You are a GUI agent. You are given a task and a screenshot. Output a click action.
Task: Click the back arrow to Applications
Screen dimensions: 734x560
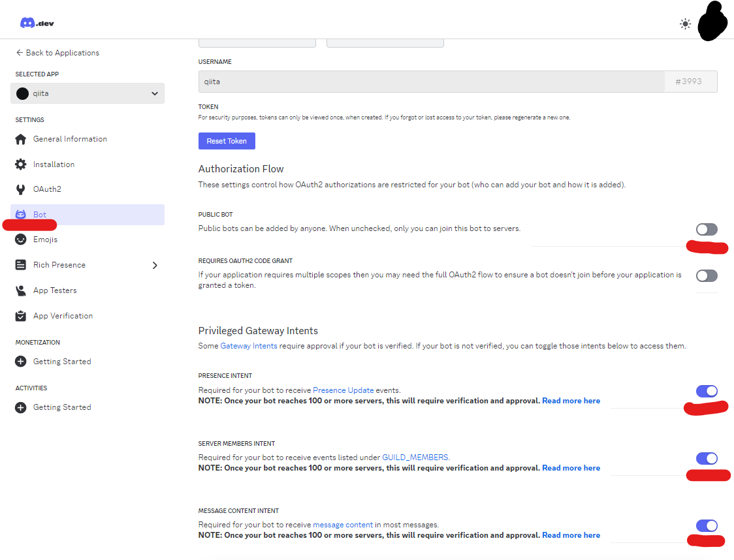click(19, 52)
